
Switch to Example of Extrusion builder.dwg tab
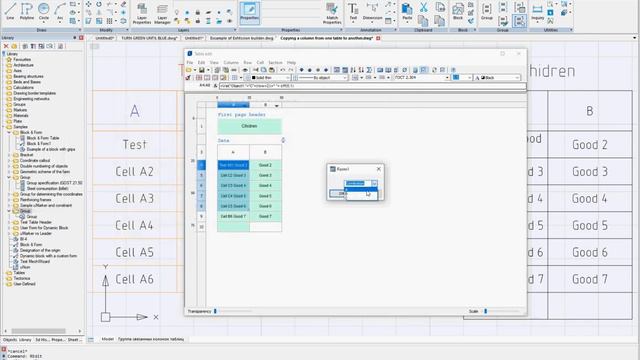[241, 38]
